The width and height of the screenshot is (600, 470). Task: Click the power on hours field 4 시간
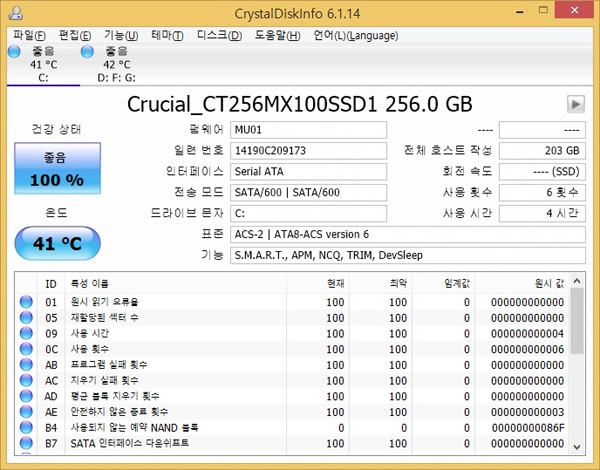542,213
